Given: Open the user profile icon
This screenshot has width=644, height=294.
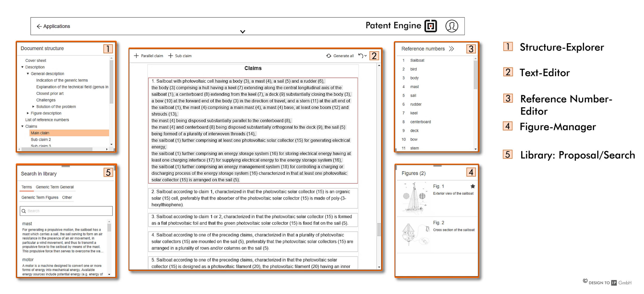Looking at the screenshot, I should pos(452,26).
